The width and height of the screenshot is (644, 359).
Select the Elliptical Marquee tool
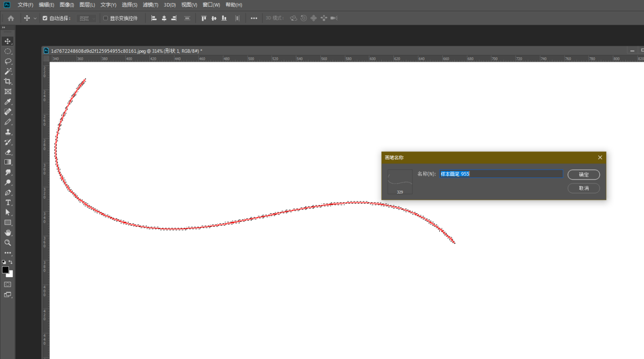coord(8,51)
